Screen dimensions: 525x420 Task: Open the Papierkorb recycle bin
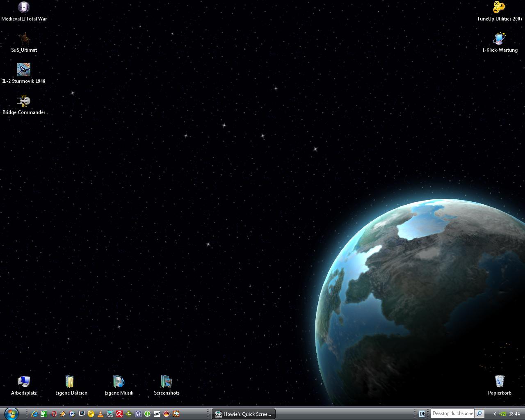[499, 381]
